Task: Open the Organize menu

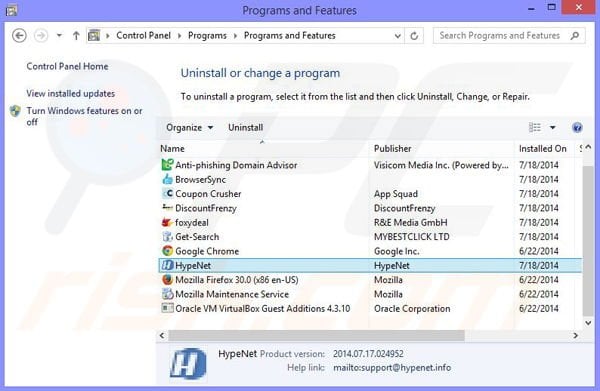Action: pyautogui.click(x=189, y=127)
